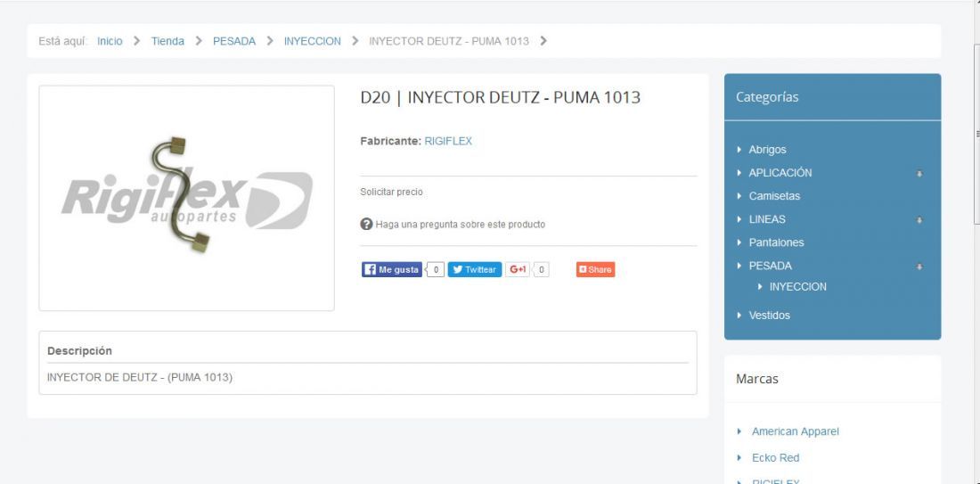Open the American Apparel brand
This screenshot has width=980, height=484.
(x=795, y=431)
